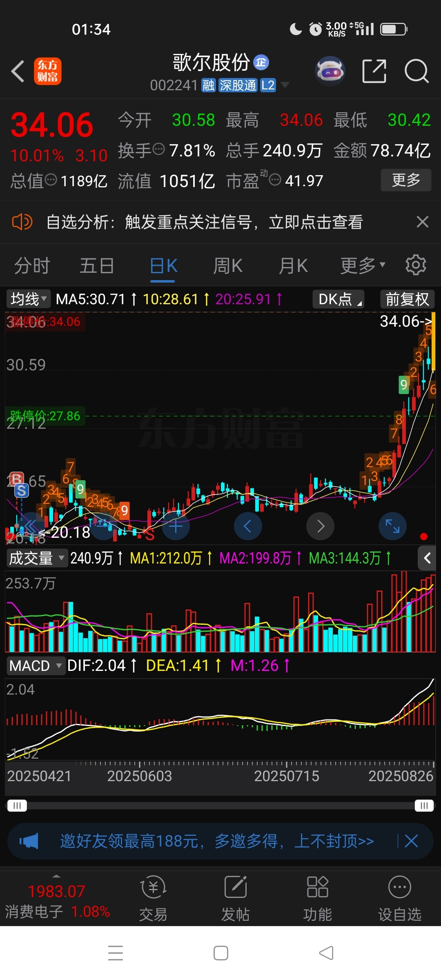The height and width of the screenshot is (980, 441).
Task: Open the 东方财富 logo icon
Action: [47, 71]
